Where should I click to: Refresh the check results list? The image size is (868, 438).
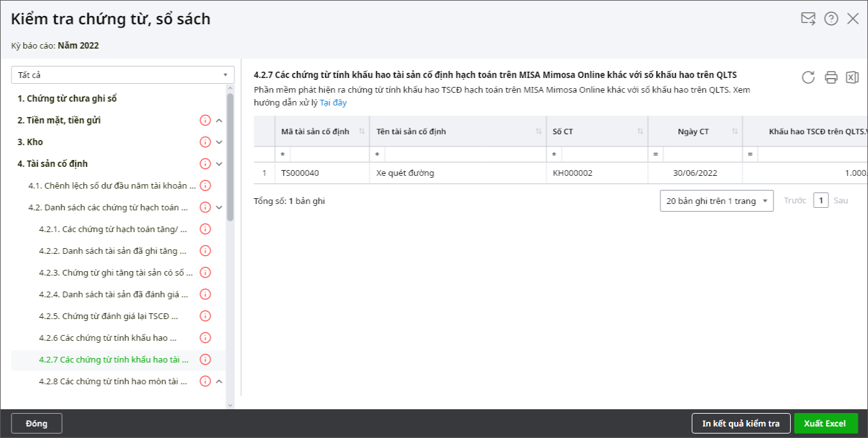click(x=808, y=77)
